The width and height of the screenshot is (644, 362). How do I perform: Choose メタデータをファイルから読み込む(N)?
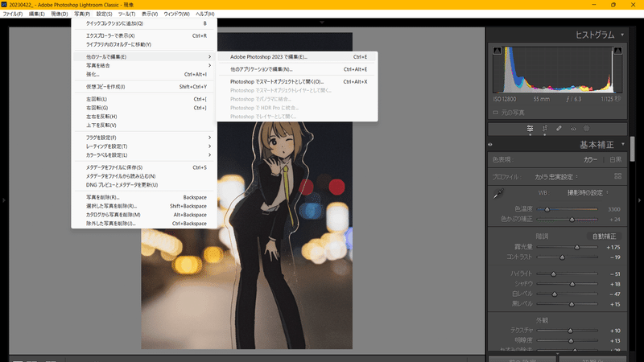(x=144, y=176)
